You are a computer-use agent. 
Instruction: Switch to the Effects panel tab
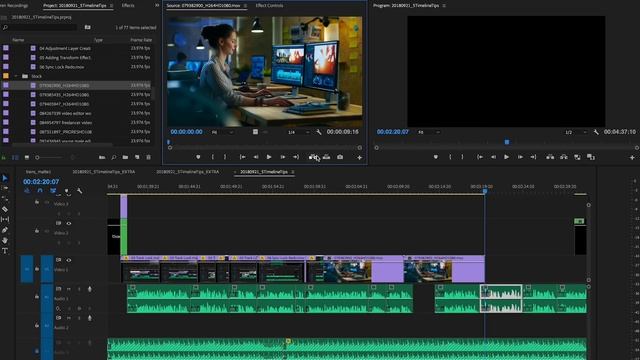pyautogui.click(x=128, y=5)
